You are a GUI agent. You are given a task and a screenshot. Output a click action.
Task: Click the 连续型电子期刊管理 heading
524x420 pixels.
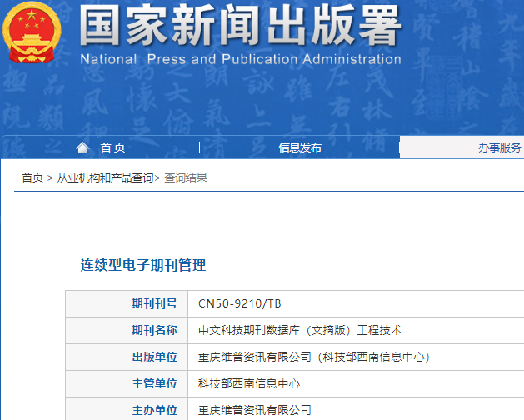(x=143, y=265)
